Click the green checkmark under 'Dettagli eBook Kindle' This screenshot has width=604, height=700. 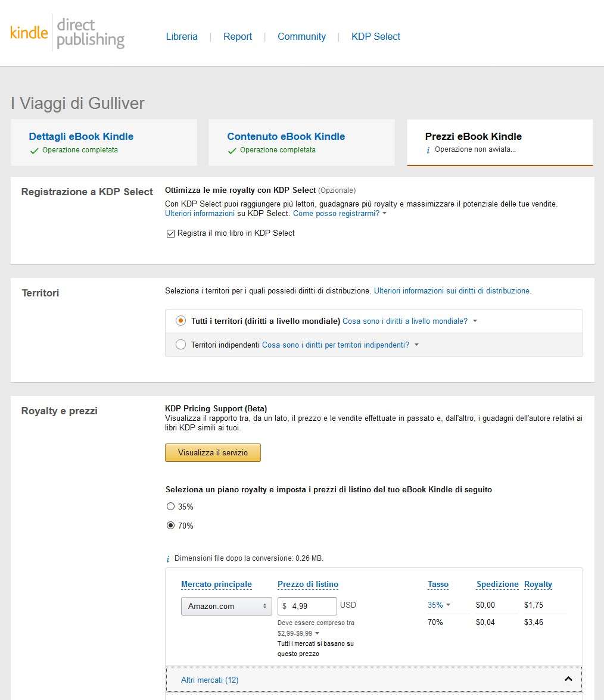point(35,151)
